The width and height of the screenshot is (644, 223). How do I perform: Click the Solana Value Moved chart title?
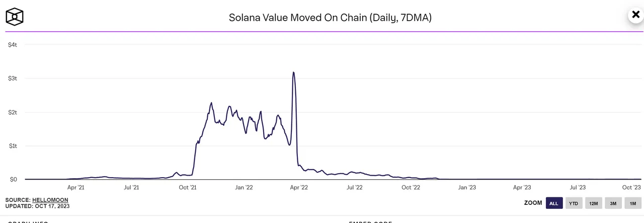[331, 18]
